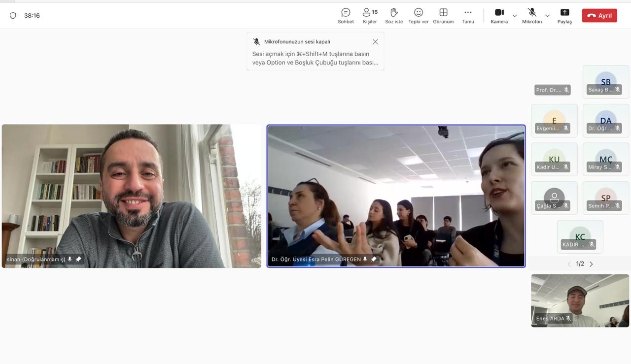The height and width of the screenshot is (364, 631).
Task: Select sinan's video tile
Action: click(x=132, y=196)
